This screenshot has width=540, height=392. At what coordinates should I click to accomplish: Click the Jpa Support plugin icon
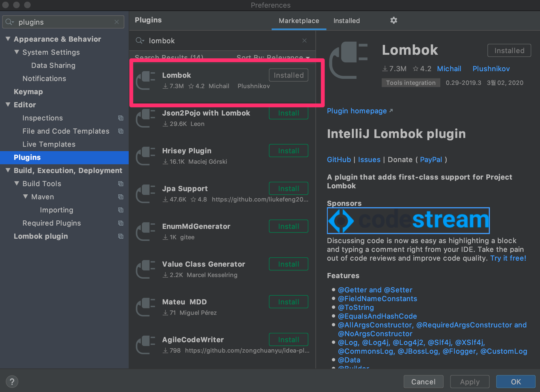[145, 194]
